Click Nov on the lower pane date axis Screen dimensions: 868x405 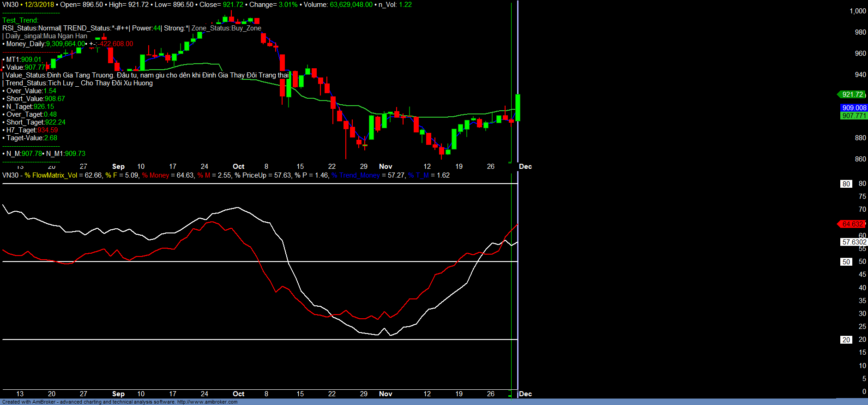coord(386,394)
